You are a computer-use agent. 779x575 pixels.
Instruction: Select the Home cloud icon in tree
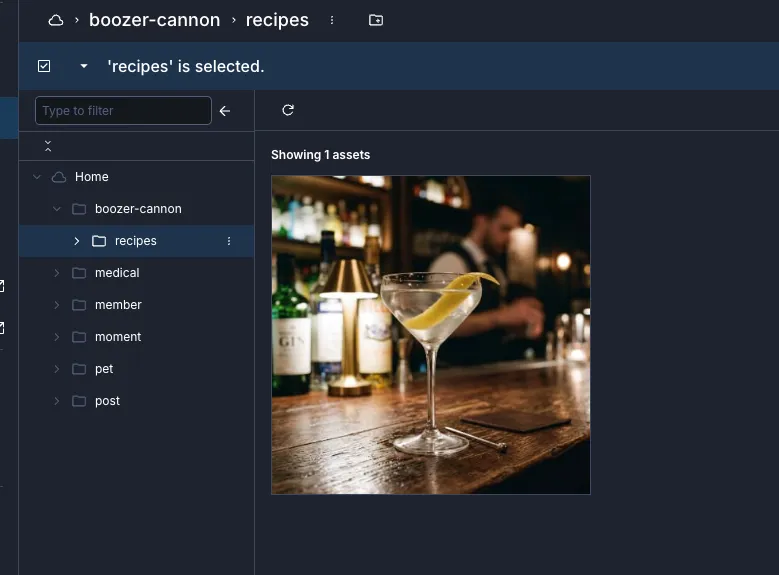(59, 177)
